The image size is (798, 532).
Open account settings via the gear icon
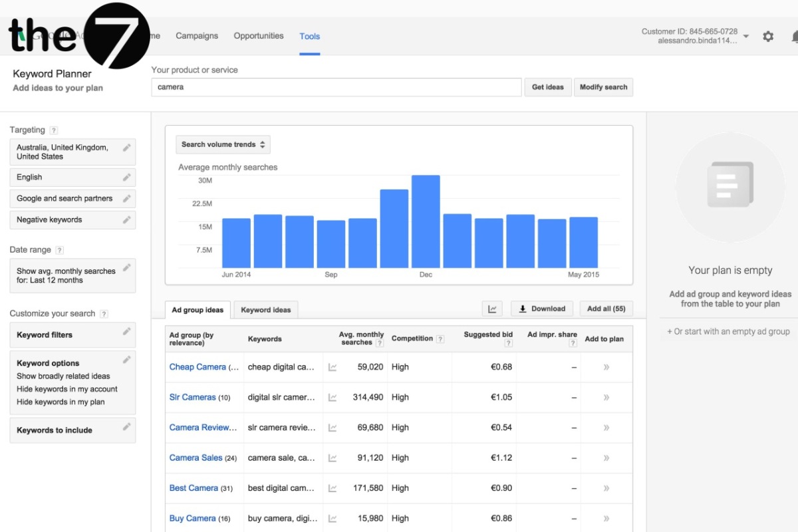point(768,37)
